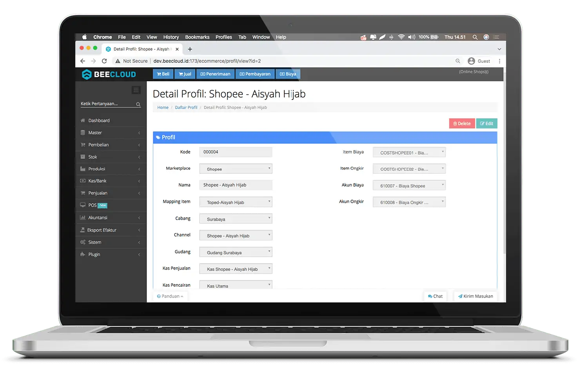The height and width of the screenshot is (375, 588).
Task: Click the browser forward arrow
Action: 93,61
